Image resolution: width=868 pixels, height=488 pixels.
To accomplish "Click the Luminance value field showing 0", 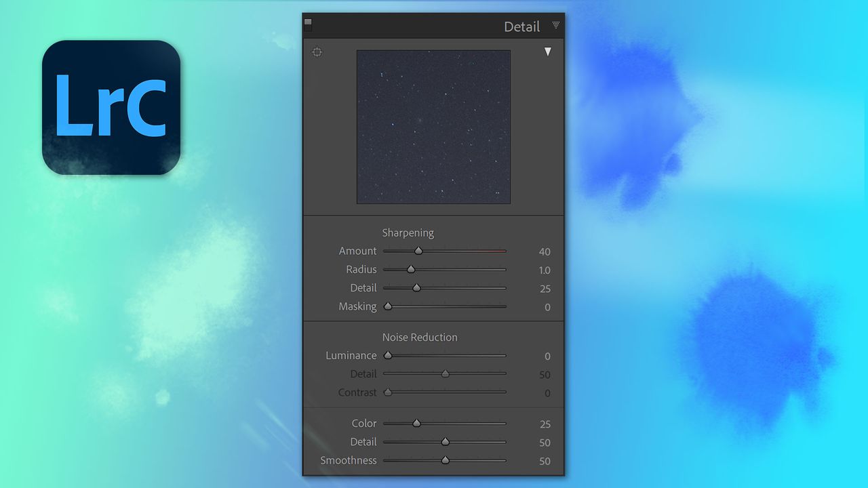I will pyautogui.click(x=548, y=356).
